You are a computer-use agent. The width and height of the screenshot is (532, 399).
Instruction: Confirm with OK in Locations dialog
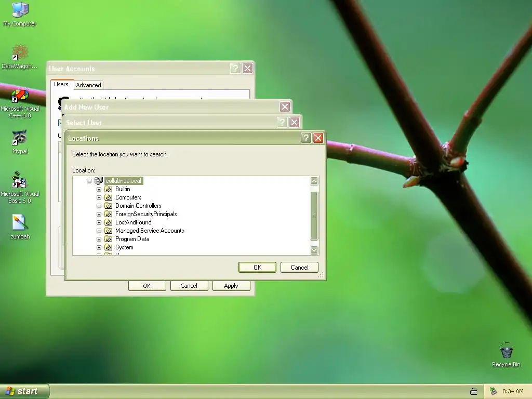point(257,268)
